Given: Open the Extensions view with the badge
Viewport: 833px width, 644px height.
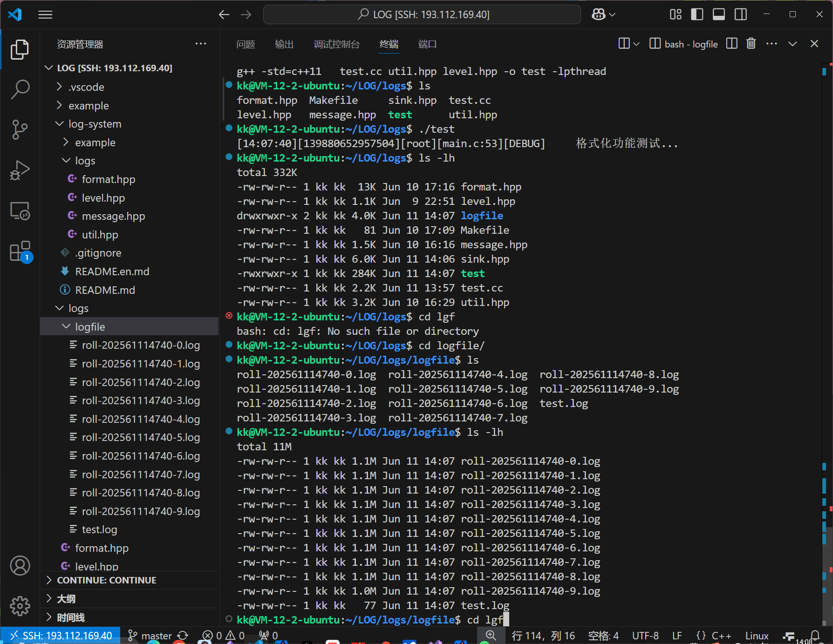Looking at the screenshot, I should pyautogui.click(x=20, y=252).
